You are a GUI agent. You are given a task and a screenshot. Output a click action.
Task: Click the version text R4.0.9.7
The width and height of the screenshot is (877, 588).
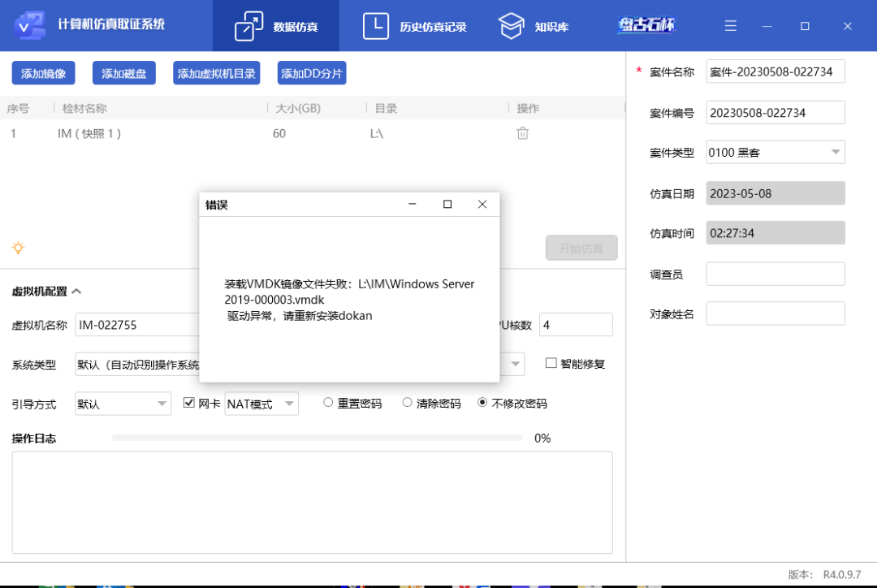842,574
